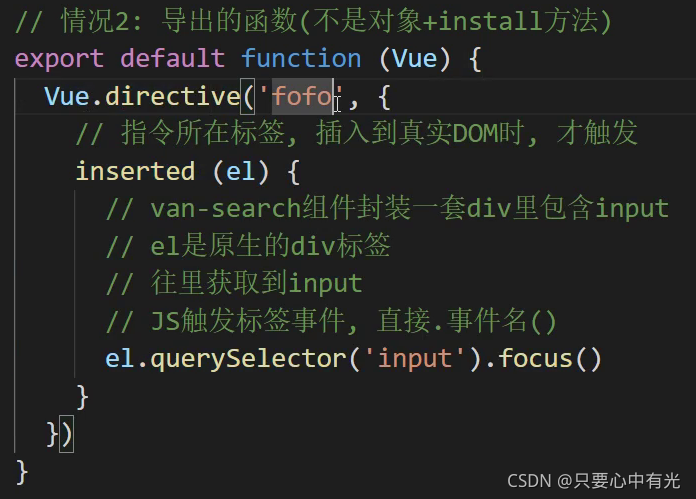Click the comment '往里获取到input'

(x=234, y=283)
